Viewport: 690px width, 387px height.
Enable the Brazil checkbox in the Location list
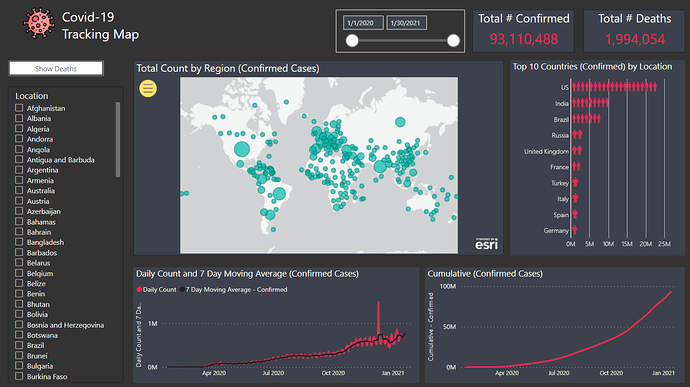19,345
